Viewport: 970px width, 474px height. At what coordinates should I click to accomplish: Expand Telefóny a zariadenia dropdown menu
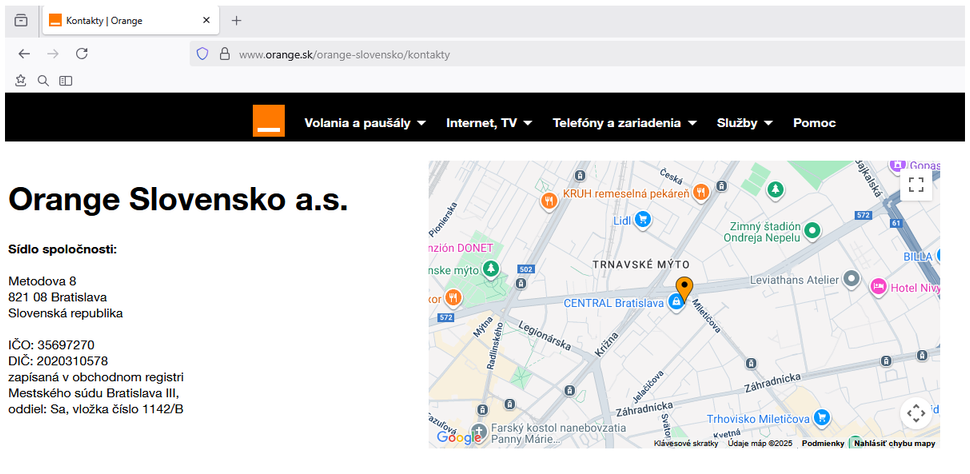coord(625,123)
